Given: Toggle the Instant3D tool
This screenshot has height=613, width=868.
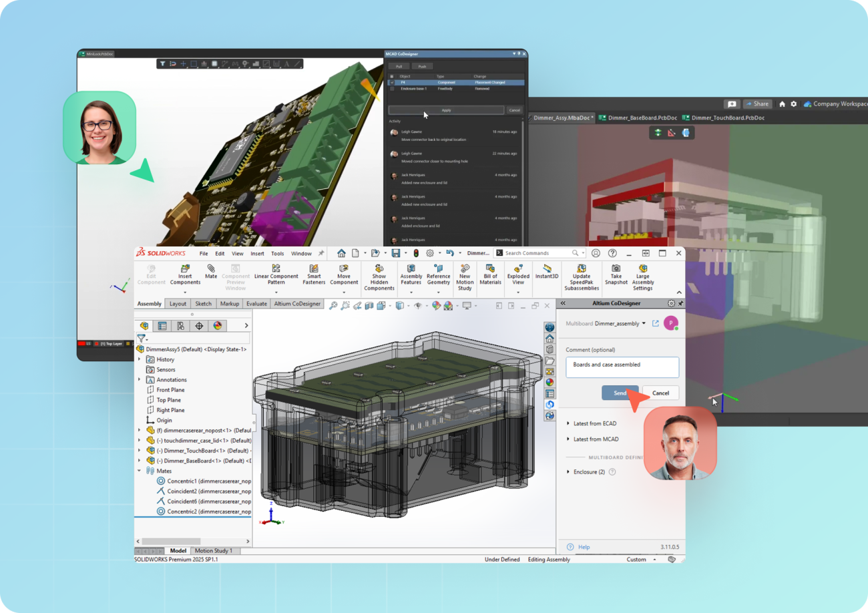Looking at the screenshot, I should (x=547, y=271).
